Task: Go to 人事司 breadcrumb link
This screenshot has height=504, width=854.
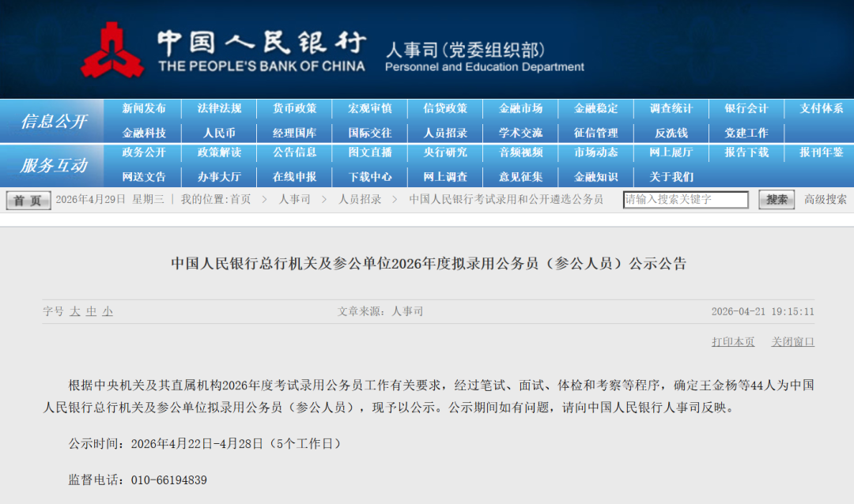Action: click(x=295, y=199)
